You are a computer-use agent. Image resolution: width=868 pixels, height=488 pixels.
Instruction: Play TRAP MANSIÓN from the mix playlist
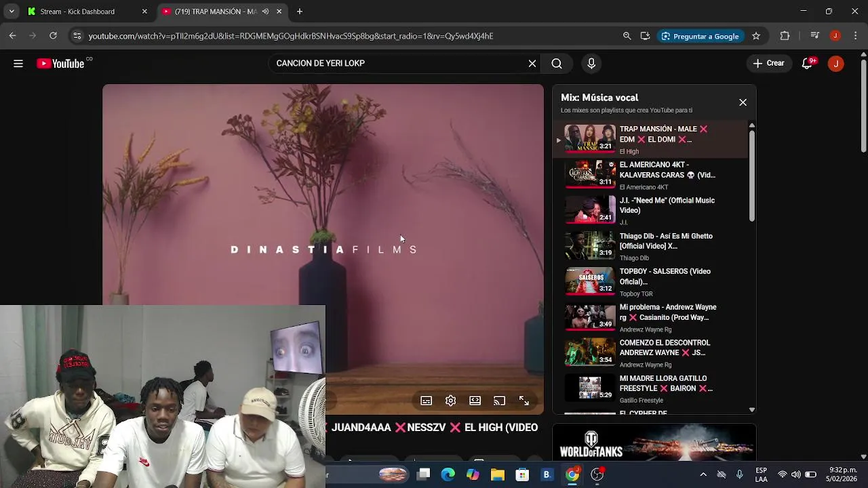(651, 139)
